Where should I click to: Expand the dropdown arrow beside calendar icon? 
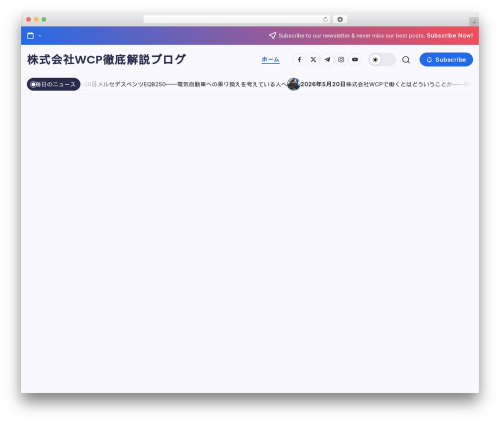pyautogui.click(x=40, y=36)
